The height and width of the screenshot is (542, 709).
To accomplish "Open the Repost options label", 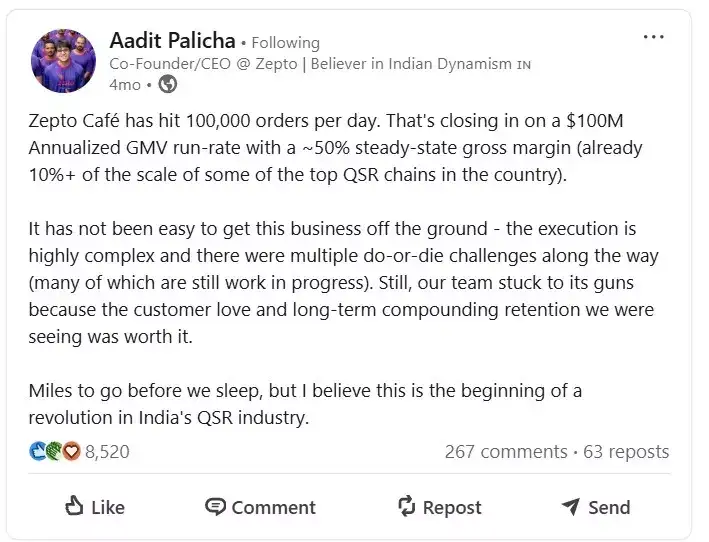I will [x=452, y=508].
